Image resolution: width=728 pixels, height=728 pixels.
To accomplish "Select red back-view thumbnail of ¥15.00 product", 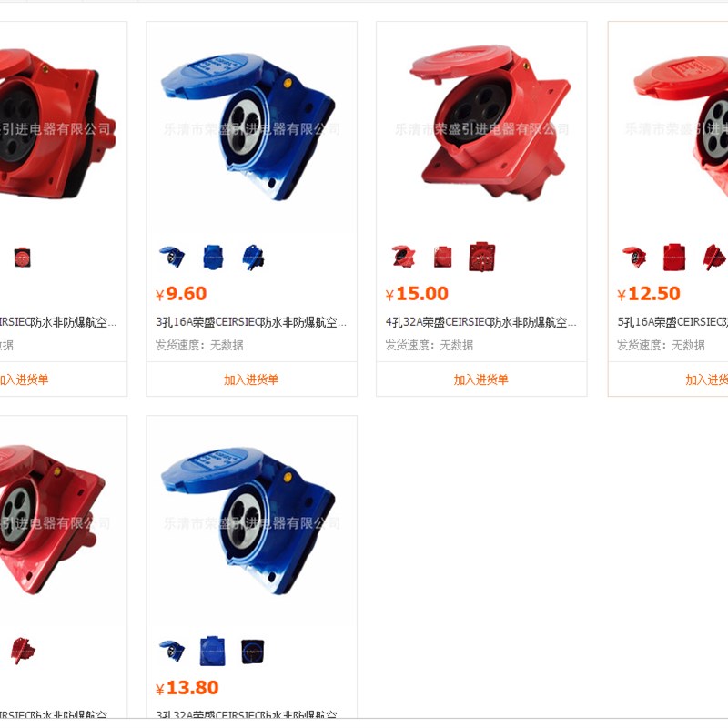I will point(482,257).
